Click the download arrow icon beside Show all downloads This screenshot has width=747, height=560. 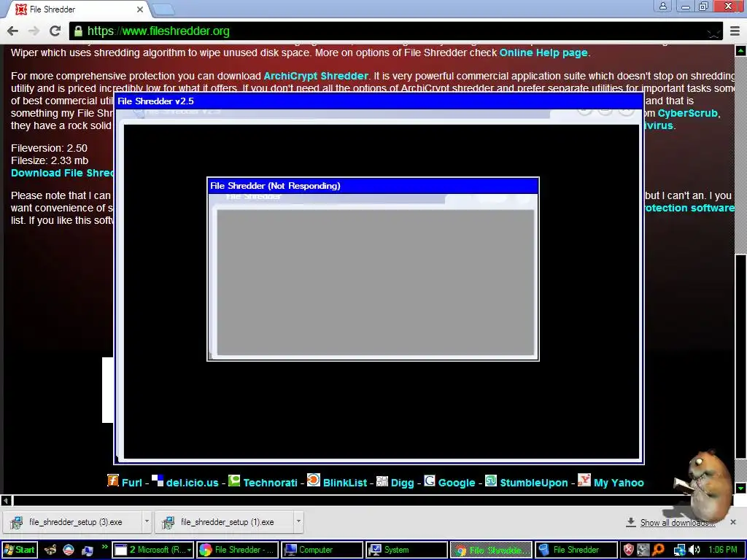[631, 522]
